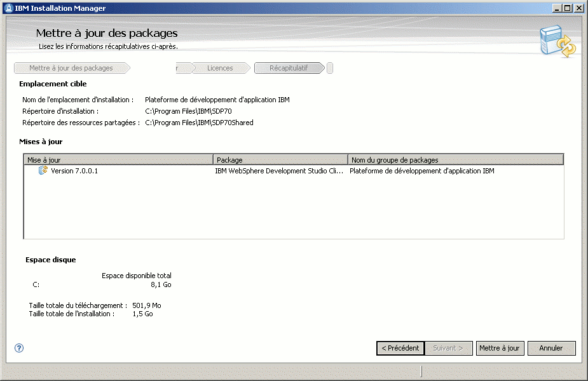
Task: Click the IBM WebSphere Development Studio Cli... cell
Action: pos(279,171)
